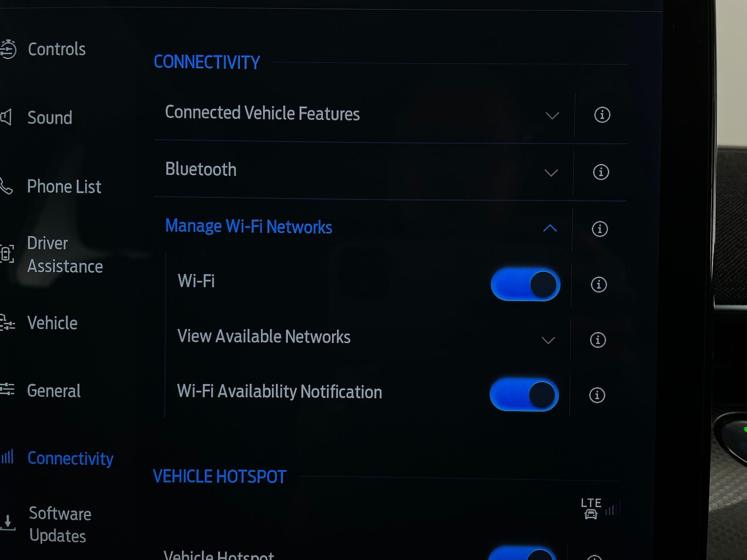The image size is (747, 560).
Task: Open Software Updates page
Action: tap(59, 525)
